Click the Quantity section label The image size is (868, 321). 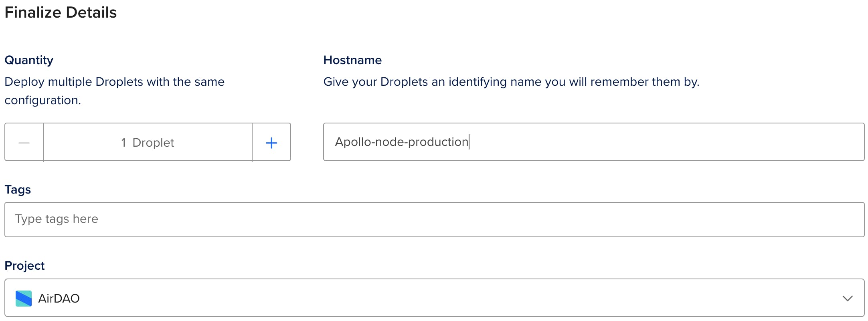29,60
